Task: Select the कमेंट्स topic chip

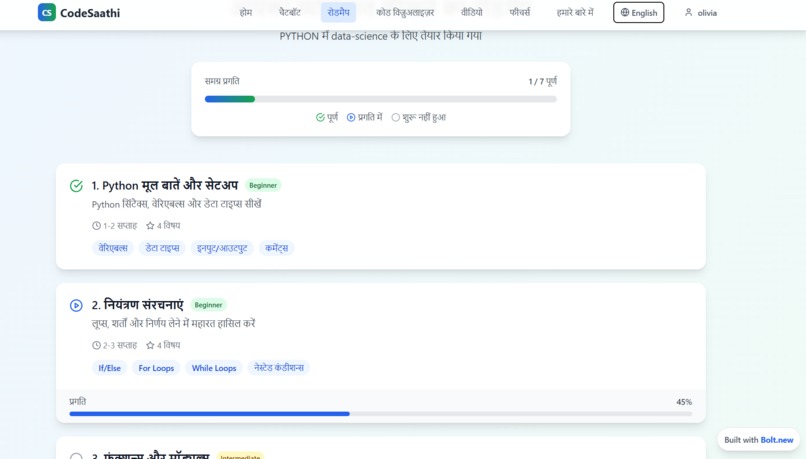Action: (277, 248)
